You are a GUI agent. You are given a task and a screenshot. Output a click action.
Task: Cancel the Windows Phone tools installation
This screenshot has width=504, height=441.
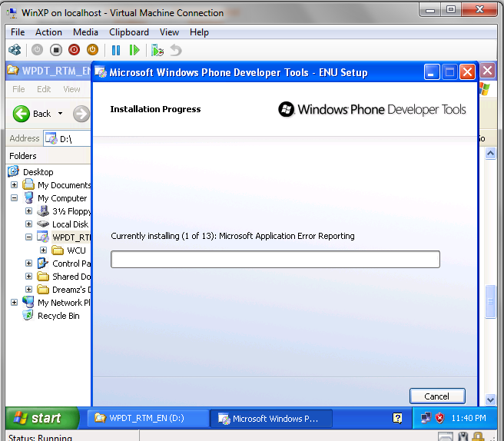436,396
